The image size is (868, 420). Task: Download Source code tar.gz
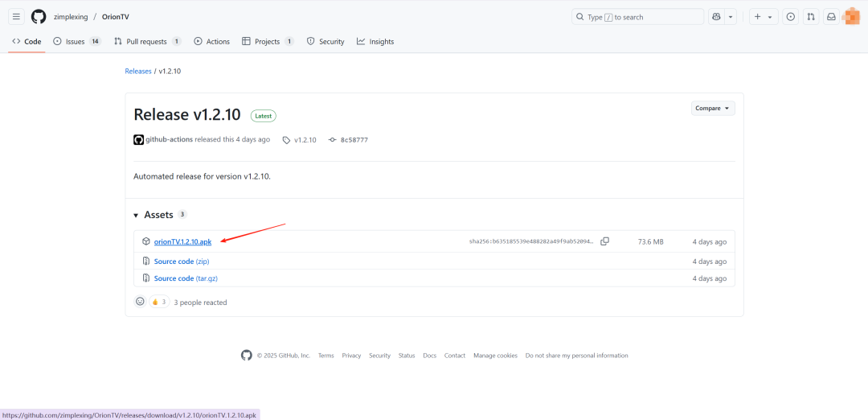186,278
